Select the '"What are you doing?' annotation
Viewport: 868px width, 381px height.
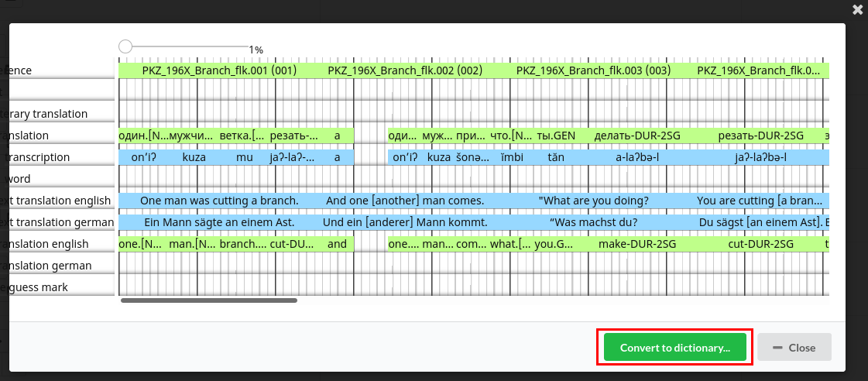point(593,201)
